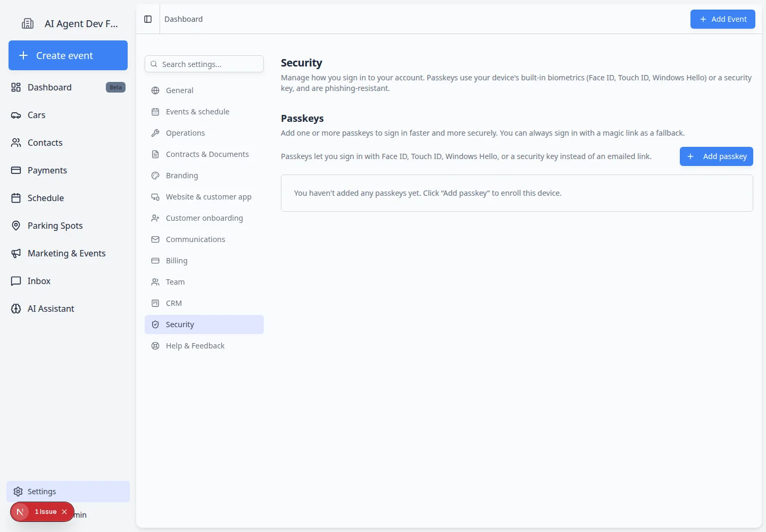Click the Add passkey button

(717, 156)
